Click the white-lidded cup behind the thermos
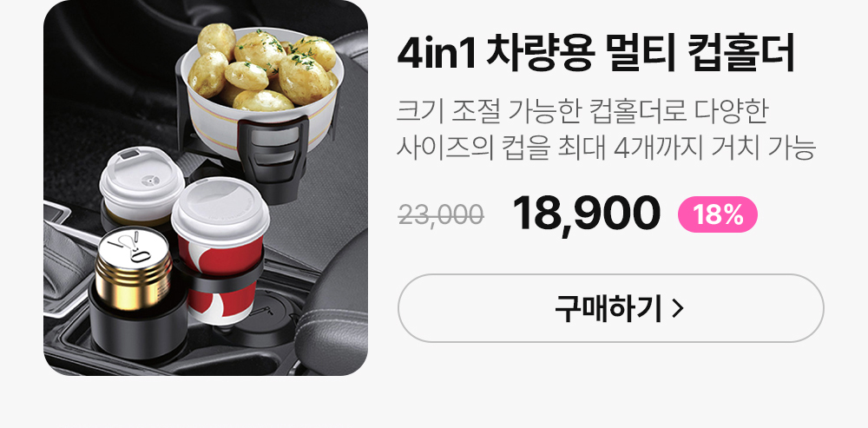 point(141,186)
